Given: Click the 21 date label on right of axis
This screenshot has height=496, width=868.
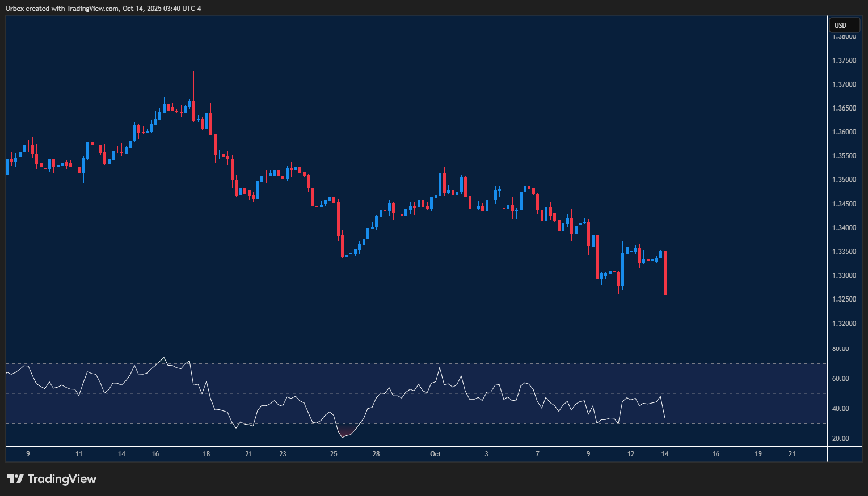Looking at the screenshot, I should (x=791, y=454).
